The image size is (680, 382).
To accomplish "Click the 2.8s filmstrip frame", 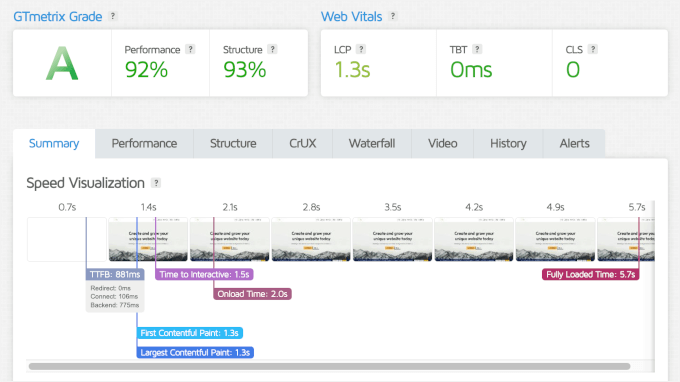I will (311, 239).
